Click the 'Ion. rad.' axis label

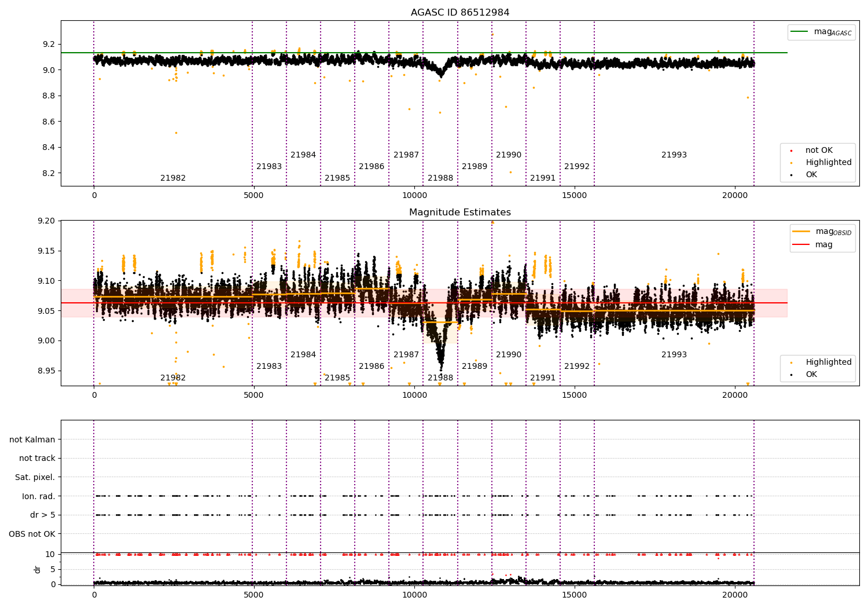coord(39,496)
